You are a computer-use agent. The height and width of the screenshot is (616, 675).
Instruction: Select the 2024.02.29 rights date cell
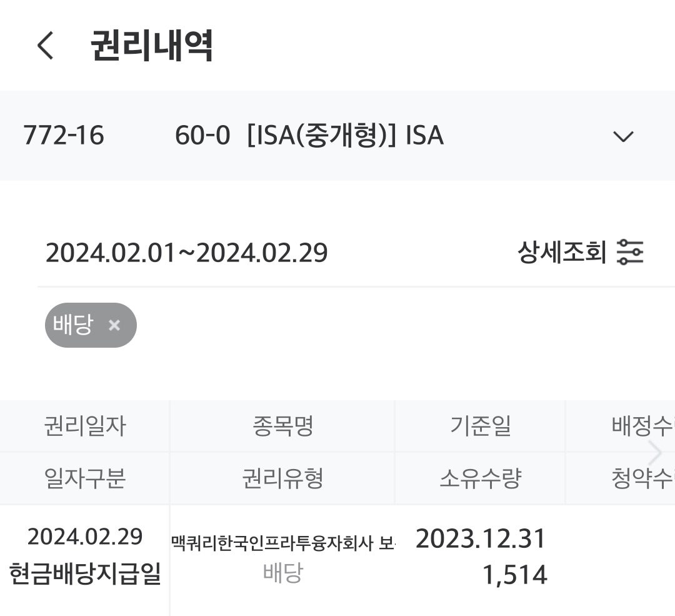(x=85, y=537)
